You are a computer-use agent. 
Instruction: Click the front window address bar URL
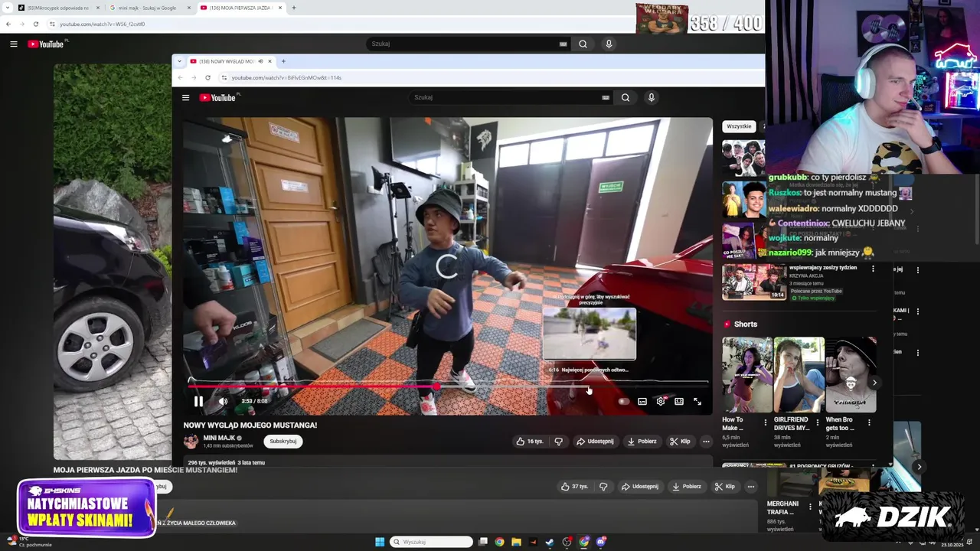(286, 77)
